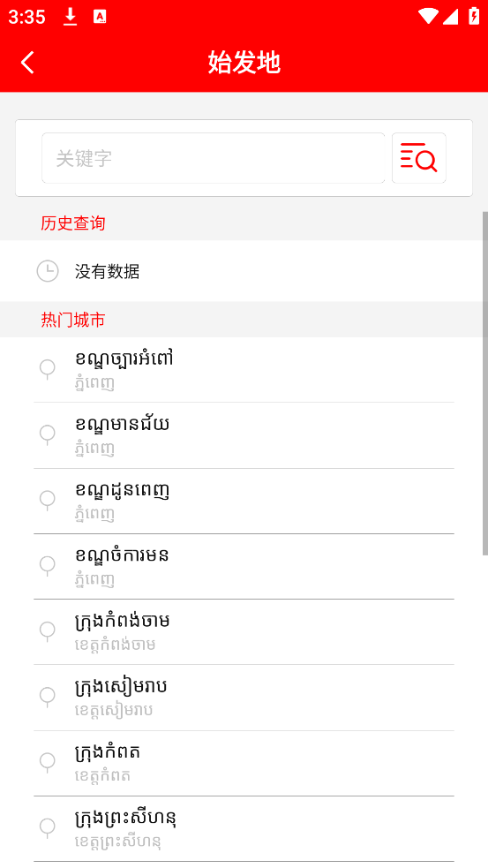Screen dimensions: 488x868
Task: Tap the pin icon for ក្រុងកំពត
Action: [x=48, y=762]
